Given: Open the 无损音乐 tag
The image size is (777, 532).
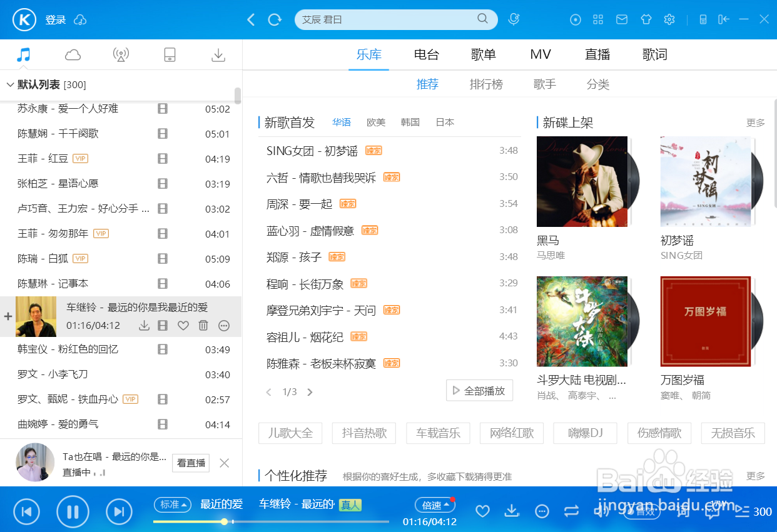Looking at the screenshot, I should click(x=733, y=433).
